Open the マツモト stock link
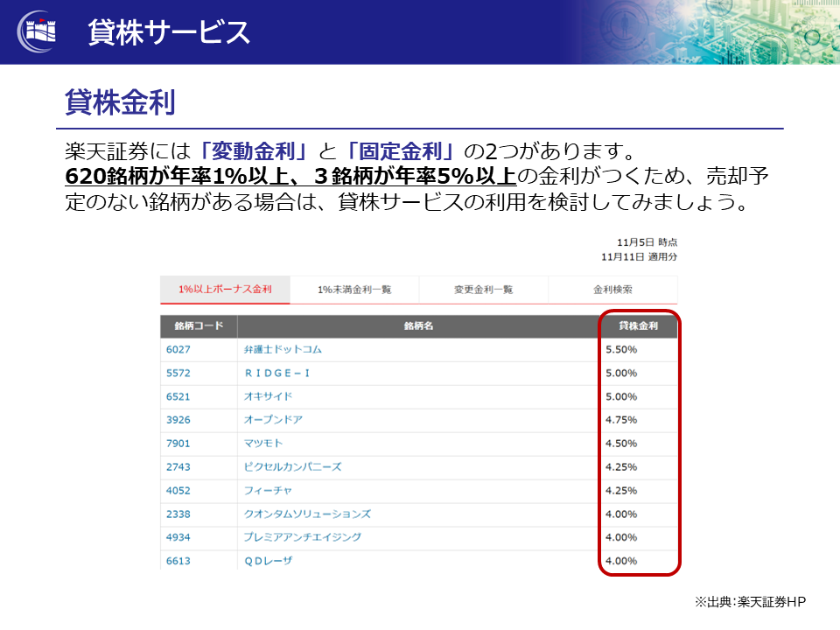This screenshot has height=630, width=840. pos(263,443)
